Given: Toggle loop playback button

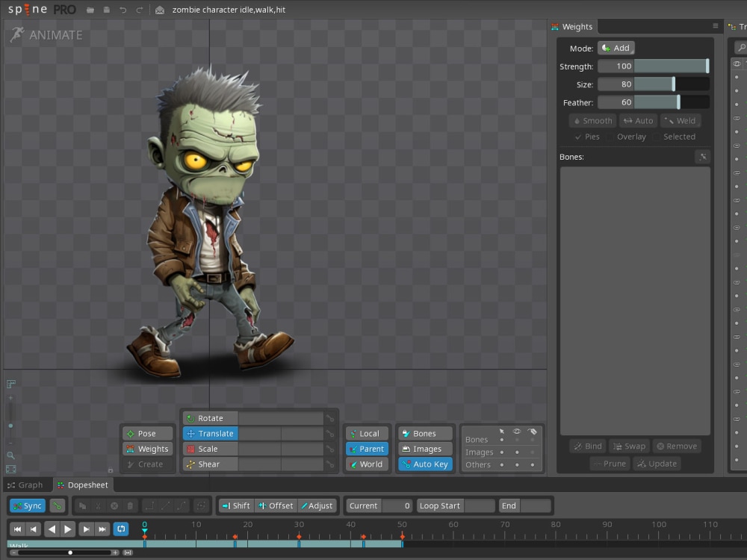Looking at the screenshot, I should 121,529.
